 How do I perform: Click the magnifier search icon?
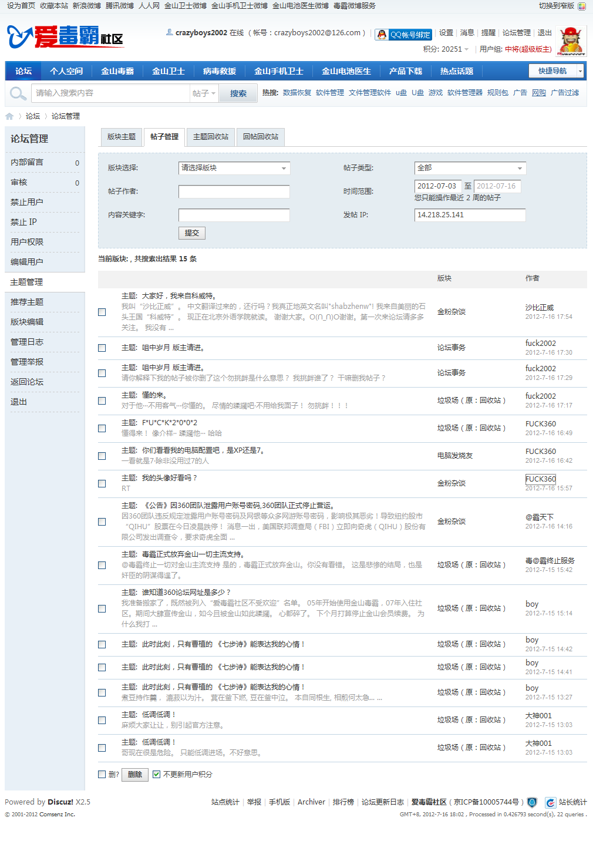point(18,93)
